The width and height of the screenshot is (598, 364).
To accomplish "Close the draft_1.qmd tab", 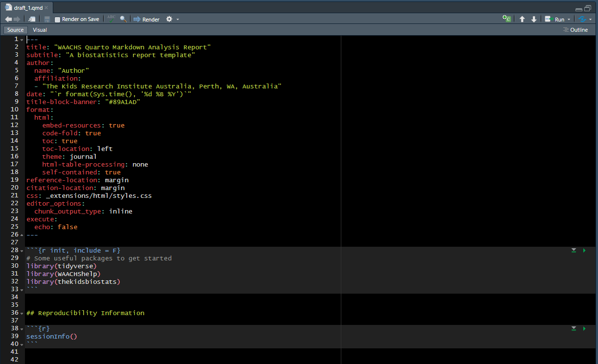I will point(46,8).
